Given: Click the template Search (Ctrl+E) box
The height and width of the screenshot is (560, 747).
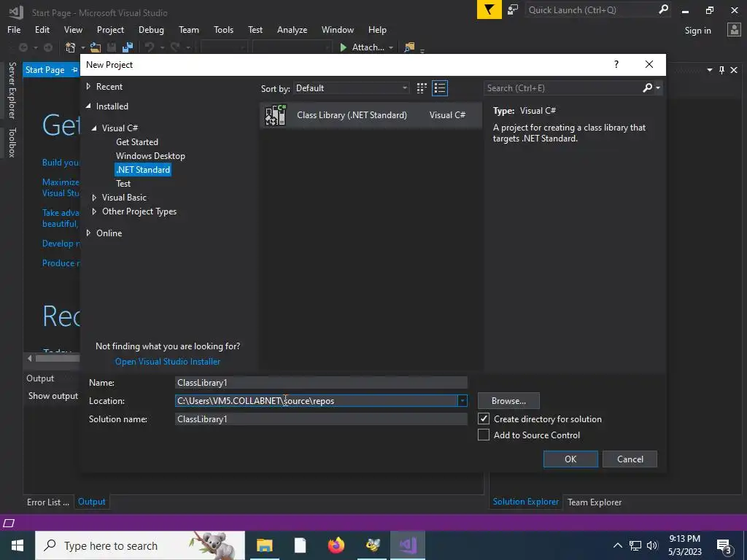Looking at the screenshot, I should tap(562, 87).
